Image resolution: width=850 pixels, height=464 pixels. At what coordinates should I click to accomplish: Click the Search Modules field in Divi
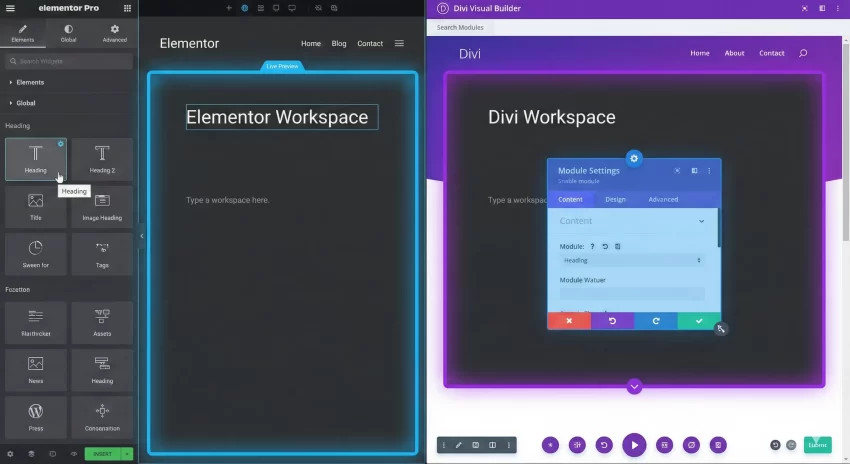click(x=460, y=28)
